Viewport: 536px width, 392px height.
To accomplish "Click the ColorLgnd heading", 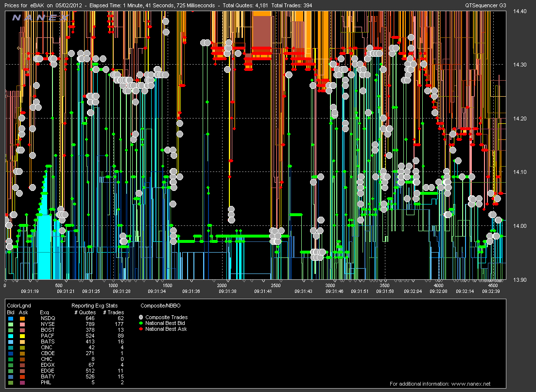I will click(x=19, y=306).
